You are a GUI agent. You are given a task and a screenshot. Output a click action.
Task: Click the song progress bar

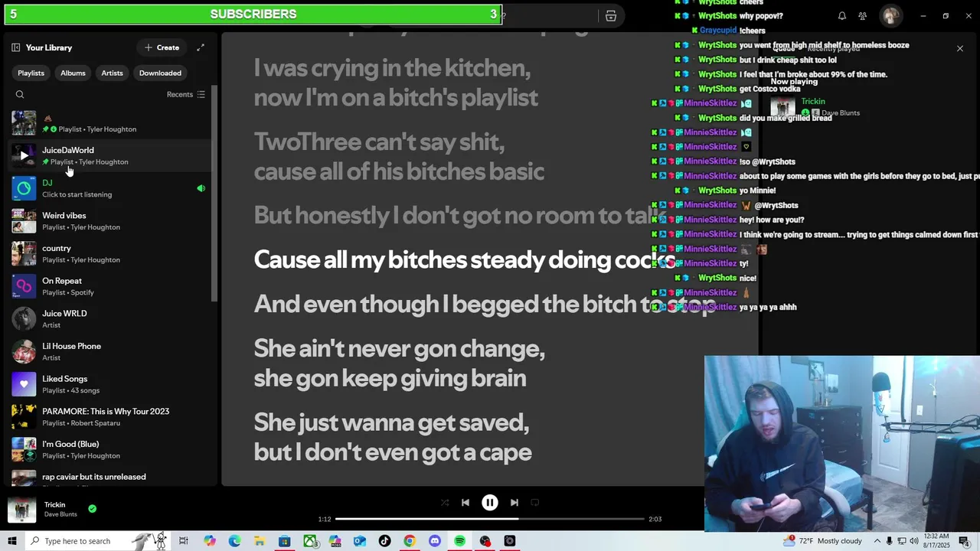[x=490, y=519]
